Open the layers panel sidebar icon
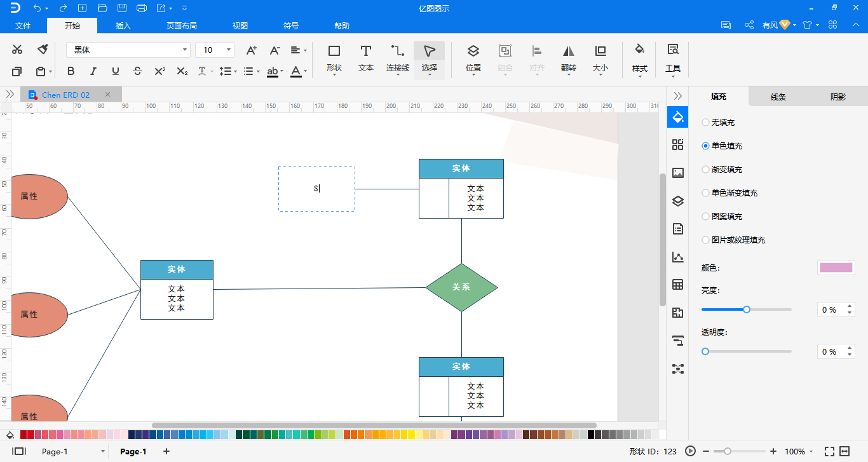This screenshot has width=868, height=462. pyautogui.click(x=678, y=201)
